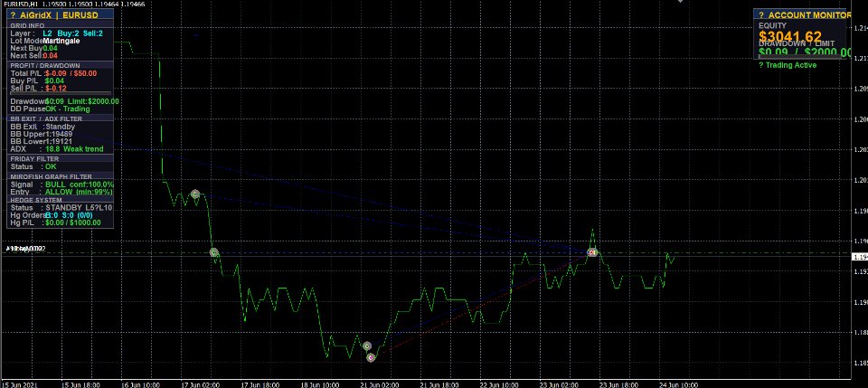
Task: Click the question mark icon beside ACCOUNT MONITOR
Action: click(761, 15)
